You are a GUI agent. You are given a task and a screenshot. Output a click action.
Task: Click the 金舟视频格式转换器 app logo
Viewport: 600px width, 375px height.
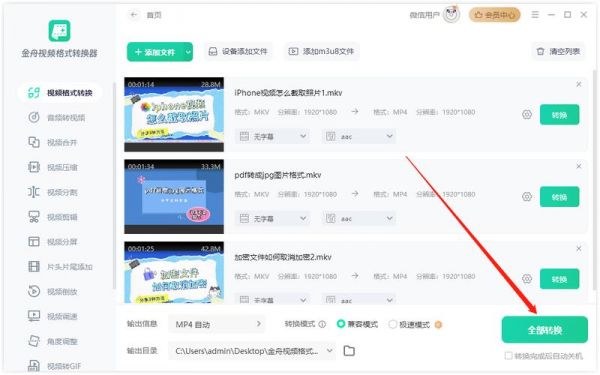[59, 31]
